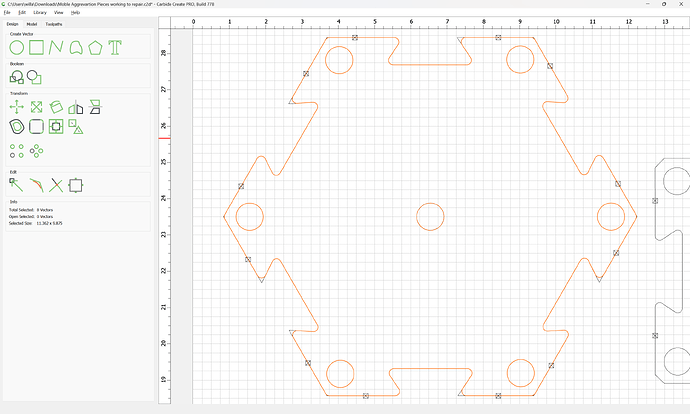
Task: Switch to the Toolpaths tab
Action: [x=54, y=24]
